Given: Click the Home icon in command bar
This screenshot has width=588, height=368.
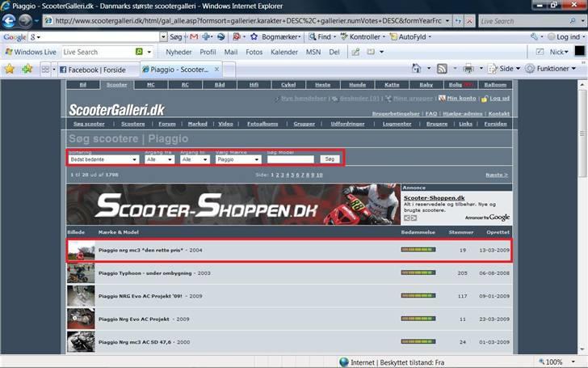Looking at the screenshot, I should point(417,70).
